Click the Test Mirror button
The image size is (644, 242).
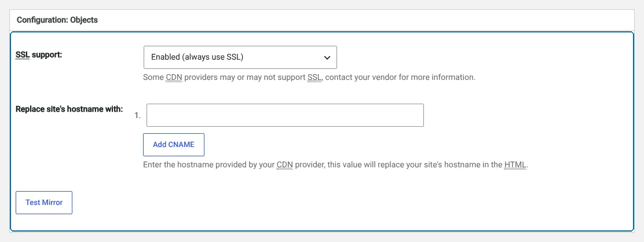point(44,203)
